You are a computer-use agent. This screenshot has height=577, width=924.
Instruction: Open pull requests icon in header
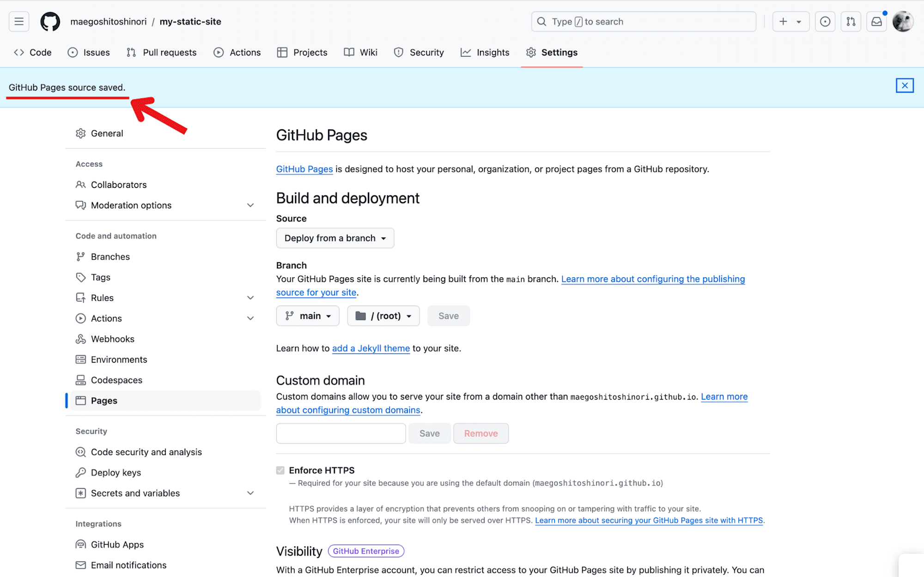pos(851,22)
